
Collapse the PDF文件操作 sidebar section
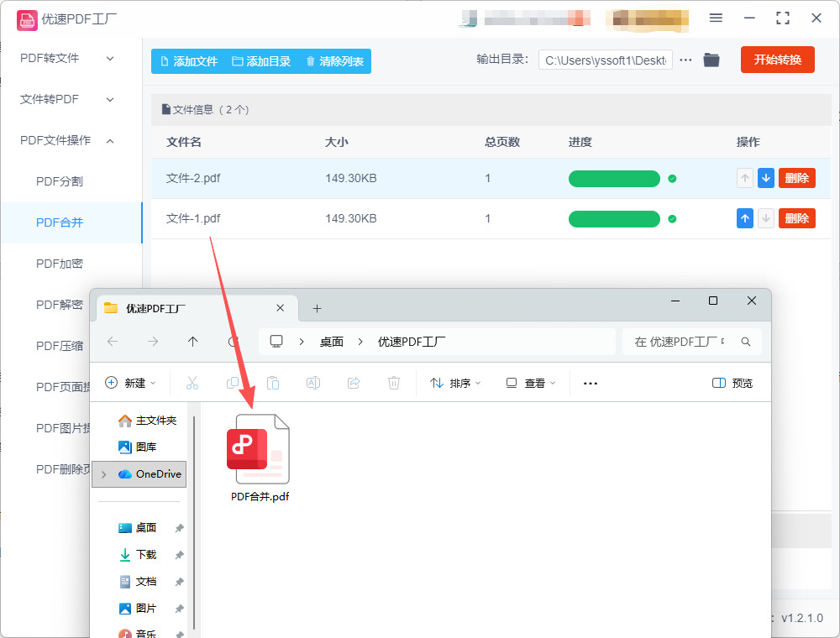66,141
